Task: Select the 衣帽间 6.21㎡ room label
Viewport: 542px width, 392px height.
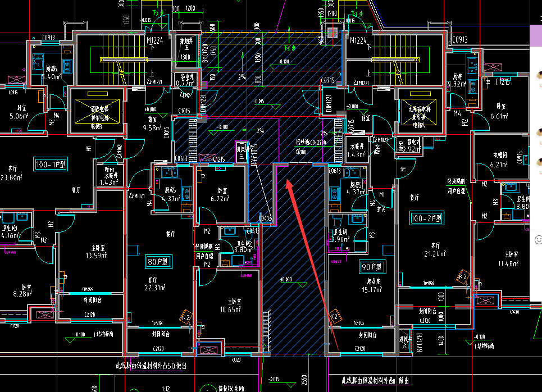Action: click(499, 160)
